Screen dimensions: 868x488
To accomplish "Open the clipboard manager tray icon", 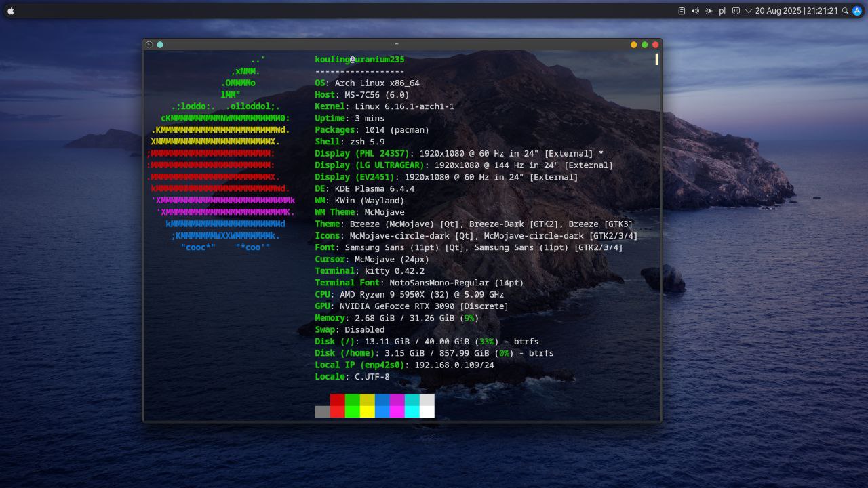I will point(682,11).
